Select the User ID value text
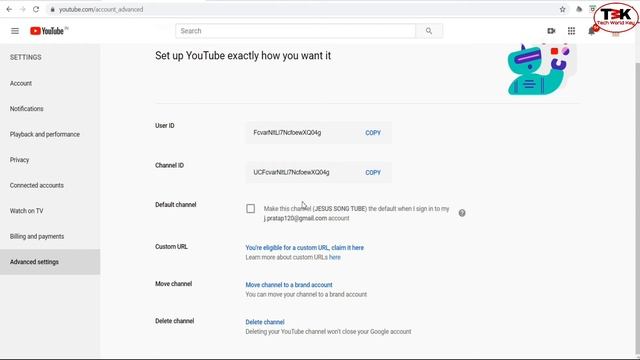640x360 pixels. pos(287,133)
